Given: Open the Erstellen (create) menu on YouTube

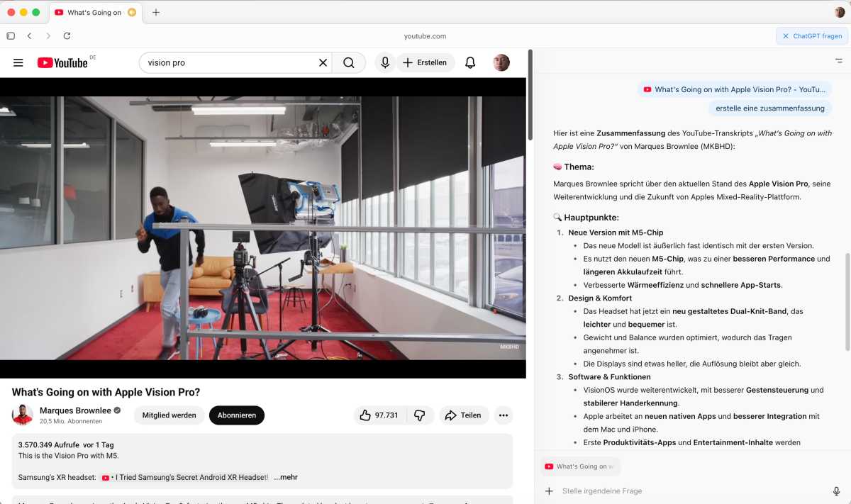Looking at the screenshot, I should 426,62.
